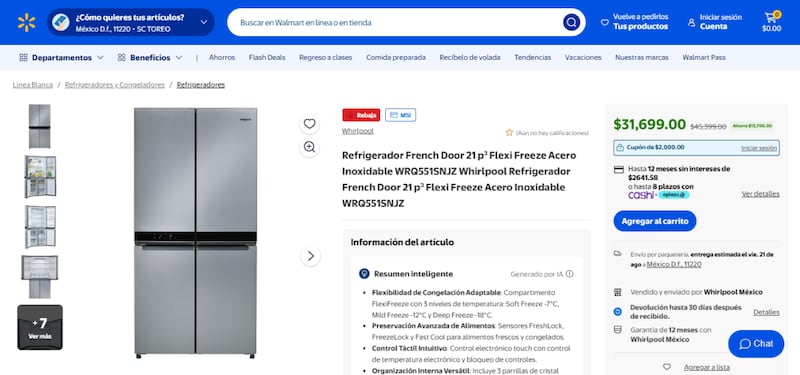The width and height of the screenshot is (800, 375).
Task: Open the Chat bubble
Action: tap(756, 344)
